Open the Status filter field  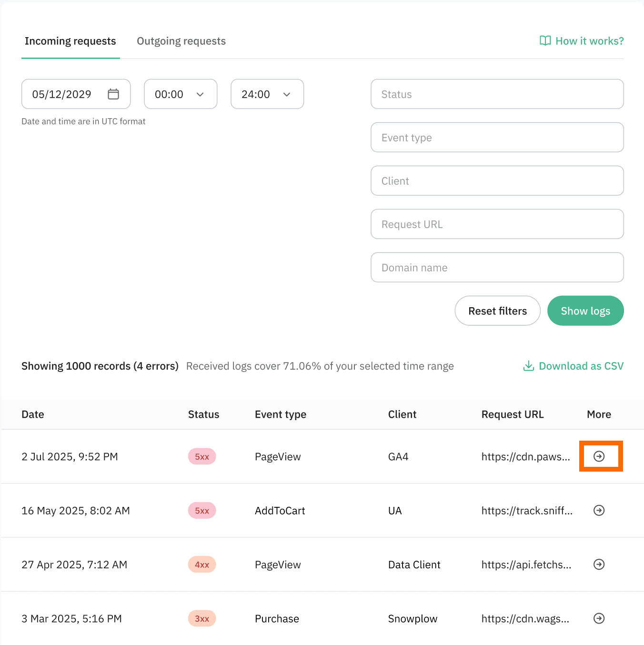(x=497, y=94)
